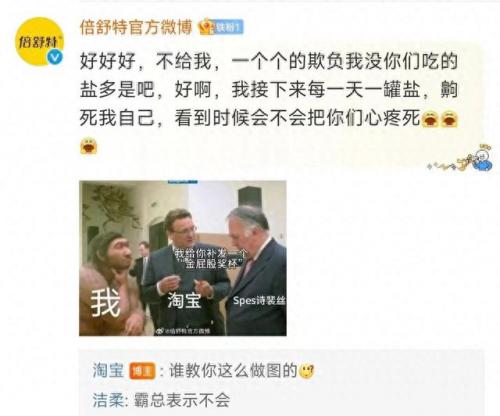Open 倍舒特官方微博 account name link

[x=136, y=27]
